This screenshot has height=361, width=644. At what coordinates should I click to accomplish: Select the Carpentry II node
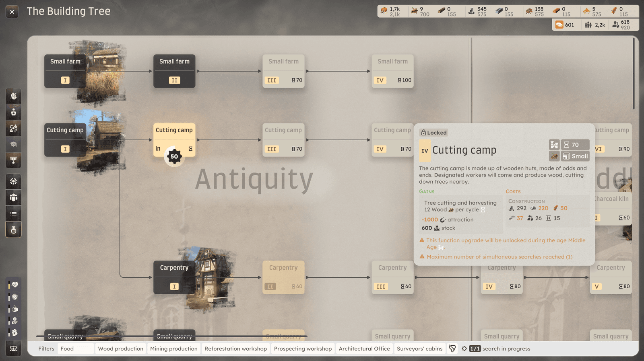pyautogui.click(x=284, y=277)
